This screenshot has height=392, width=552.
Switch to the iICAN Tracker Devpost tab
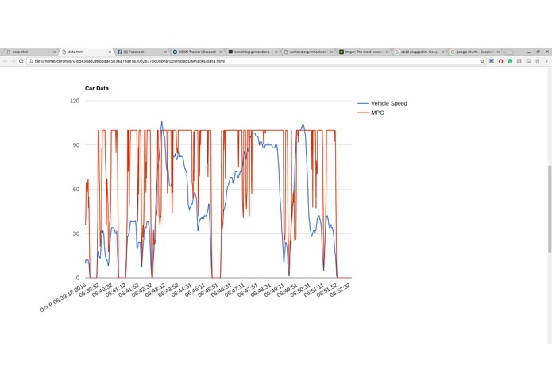pos(195,52)
